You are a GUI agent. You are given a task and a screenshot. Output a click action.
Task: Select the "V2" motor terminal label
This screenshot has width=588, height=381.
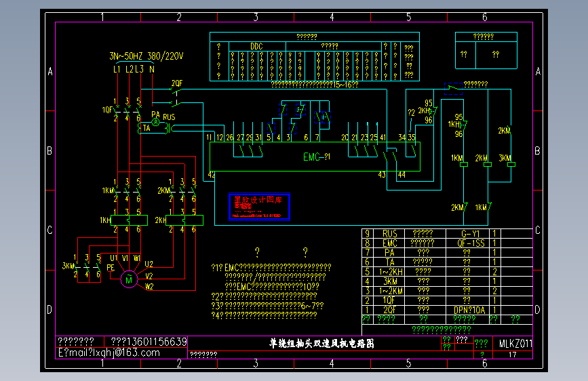click(x=149, y=276)
